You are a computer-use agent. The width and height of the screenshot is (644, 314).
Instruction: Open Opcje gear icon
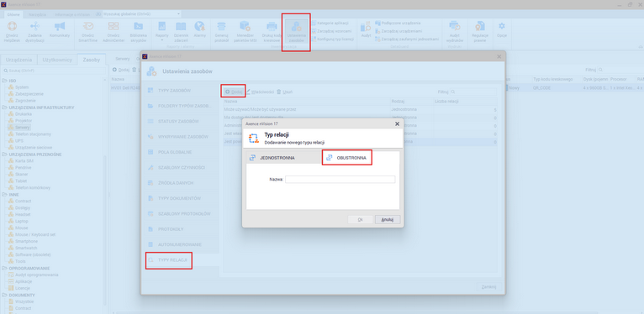pyautogui.click(x=501, y=29)
